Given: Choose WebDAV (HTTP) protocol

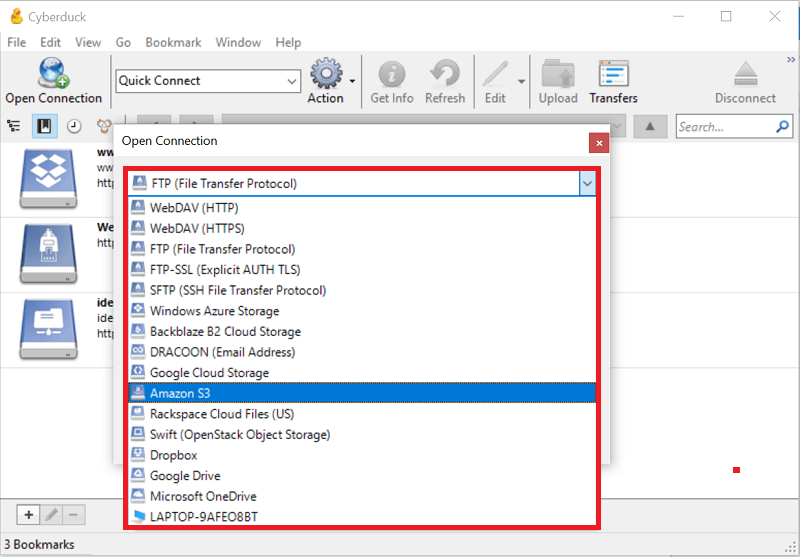Looking at the screenshot, I should click(362, 208).
